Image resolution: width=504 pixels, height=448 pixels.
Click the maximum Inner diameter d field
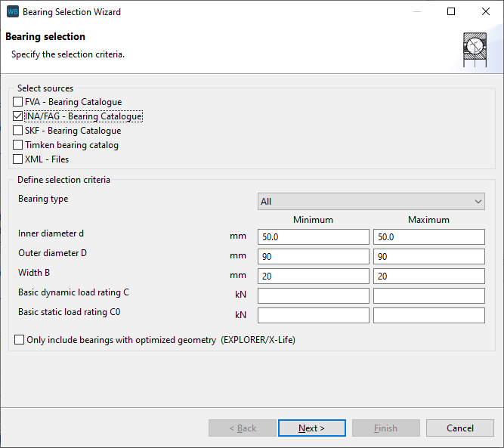pos(428,237)
